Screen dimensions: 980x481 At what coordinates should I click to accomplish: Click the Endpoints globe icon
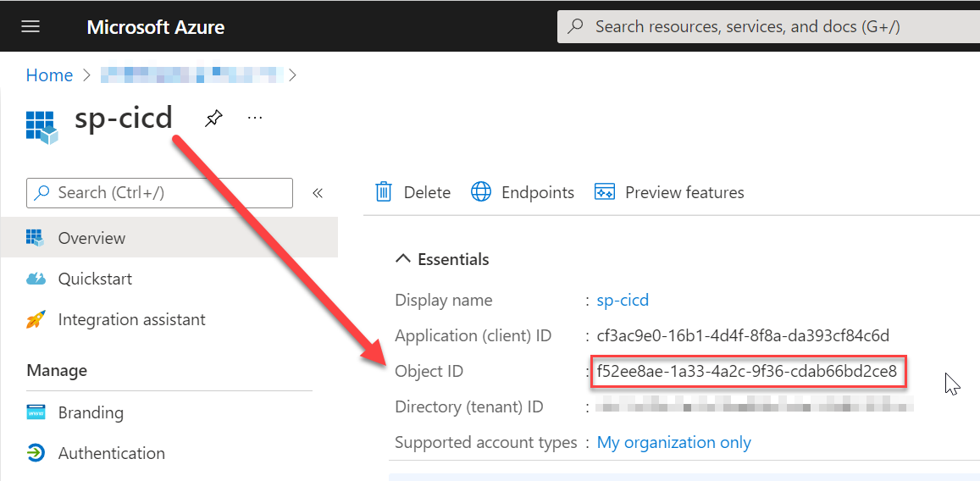480,191
